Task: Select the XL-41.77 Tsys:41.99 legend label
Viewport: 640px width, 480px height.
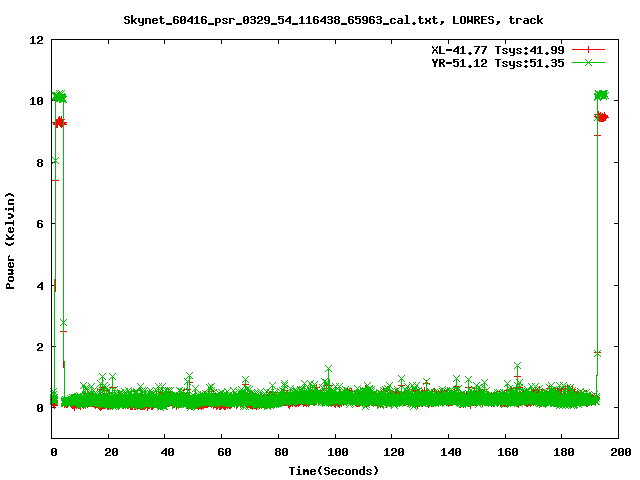Action: click(x=498, y=50)
